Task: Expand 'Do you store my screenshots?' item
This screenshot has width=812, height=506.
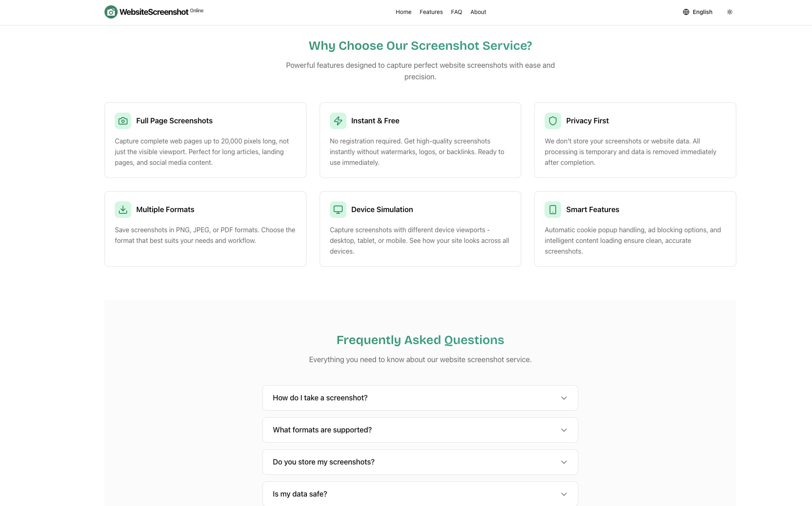Action: (x=420, y=462)
